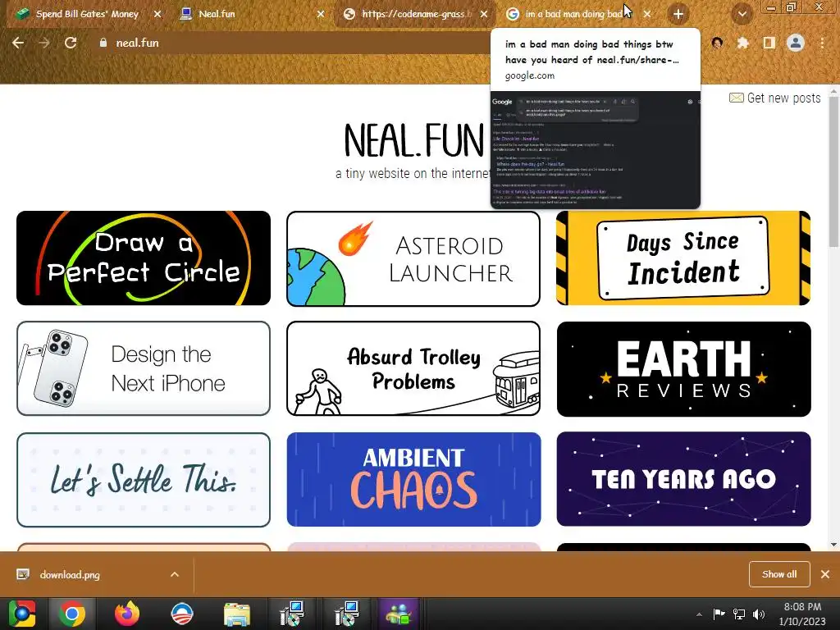Open the Obama logo taskbar app
This screenshot has height=630, width=840.
[181, 614]
